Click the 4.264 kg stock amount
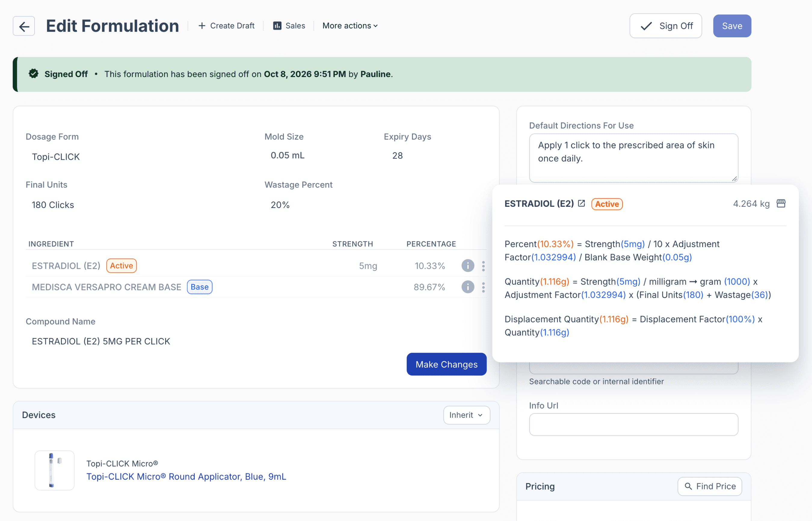The image size is (812, 521). 751,204
